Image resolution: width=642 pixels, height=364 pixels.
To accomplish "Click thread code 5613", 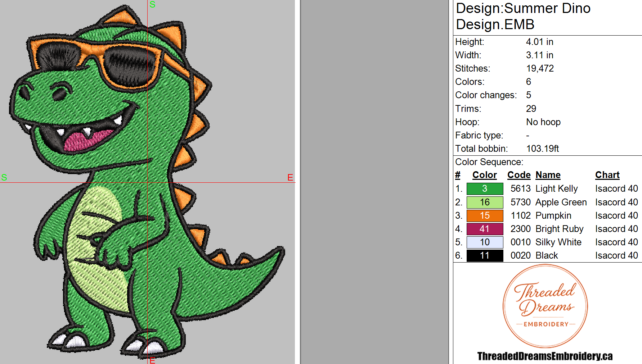I will click(x=521, y=189).
